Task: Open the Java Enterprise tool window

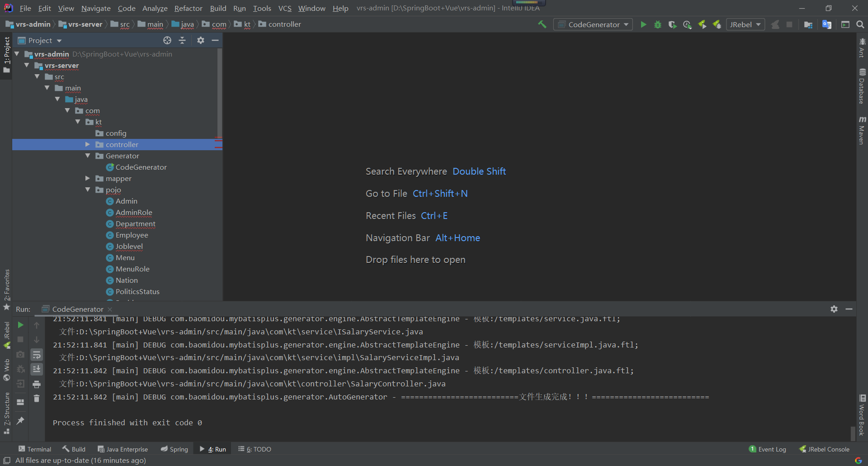Action: (x=123, y=449)
